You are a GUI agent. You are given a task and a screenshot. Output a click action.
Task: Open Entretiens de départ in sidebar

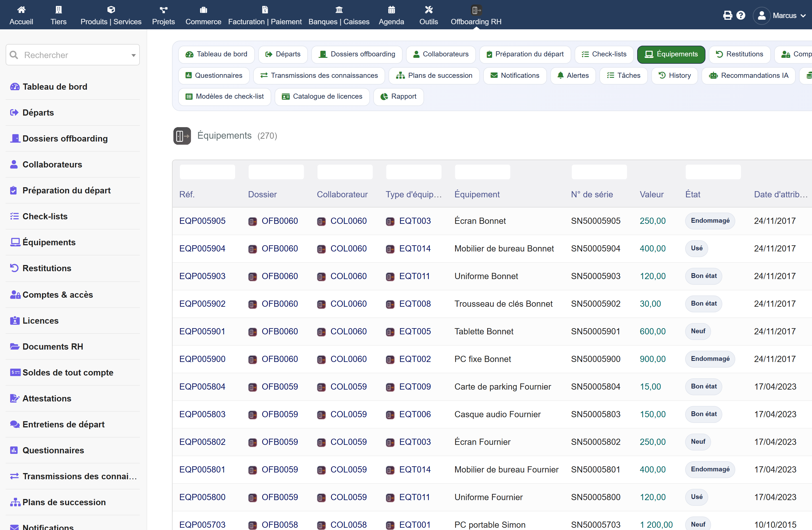(63, 424)
